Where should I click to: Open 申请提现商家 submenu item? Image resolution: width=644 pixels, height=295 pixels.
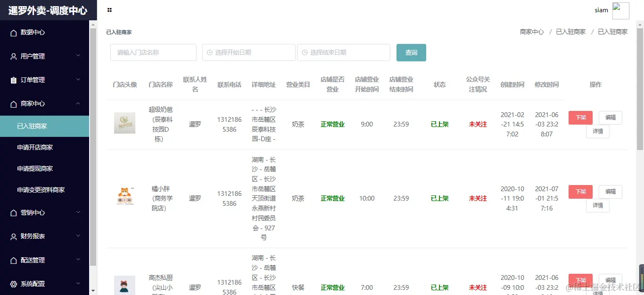point(44,169)
